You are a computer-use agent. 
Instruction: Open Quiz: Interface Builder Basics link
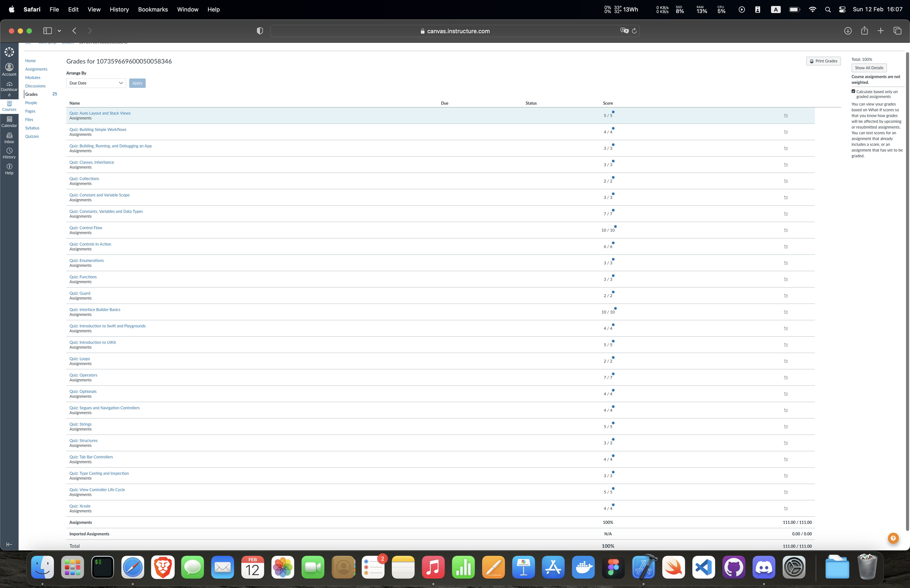tap(95, 310)
